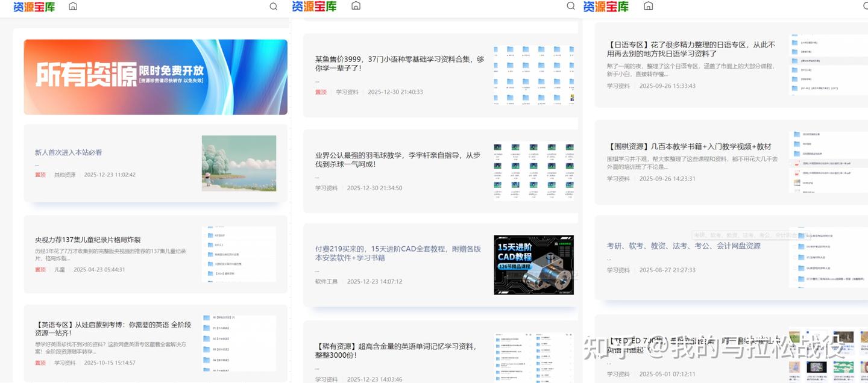Click 学习资料 tag under 英语专区 post
868x383 pixels.
[x=65, y=363]
